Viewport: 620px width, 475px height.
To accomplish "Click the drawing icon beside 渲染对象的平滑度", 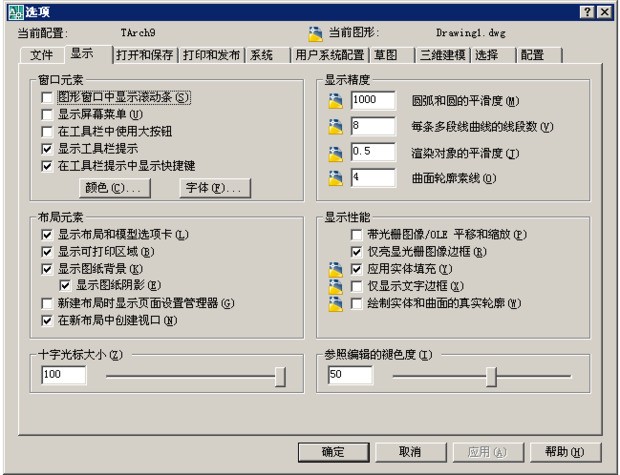I will pos(334,152).
